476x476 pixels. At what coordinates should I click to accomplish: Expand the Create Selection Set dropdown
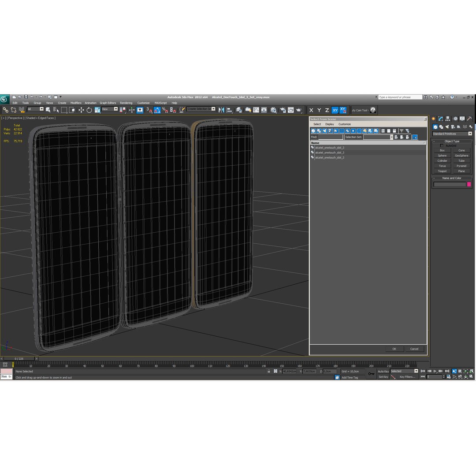[x=213, y=109]
